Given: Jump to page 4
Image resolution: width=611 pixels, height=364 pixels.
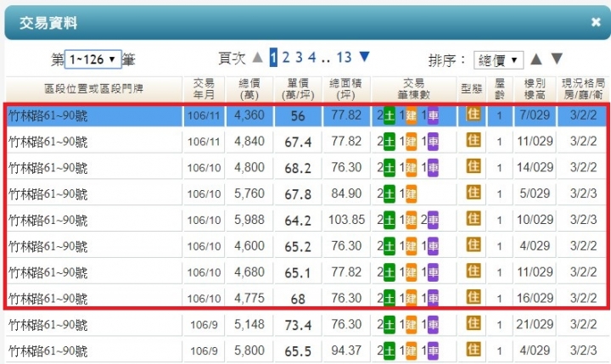Looking at the screenshot, I should coord(311,58).
